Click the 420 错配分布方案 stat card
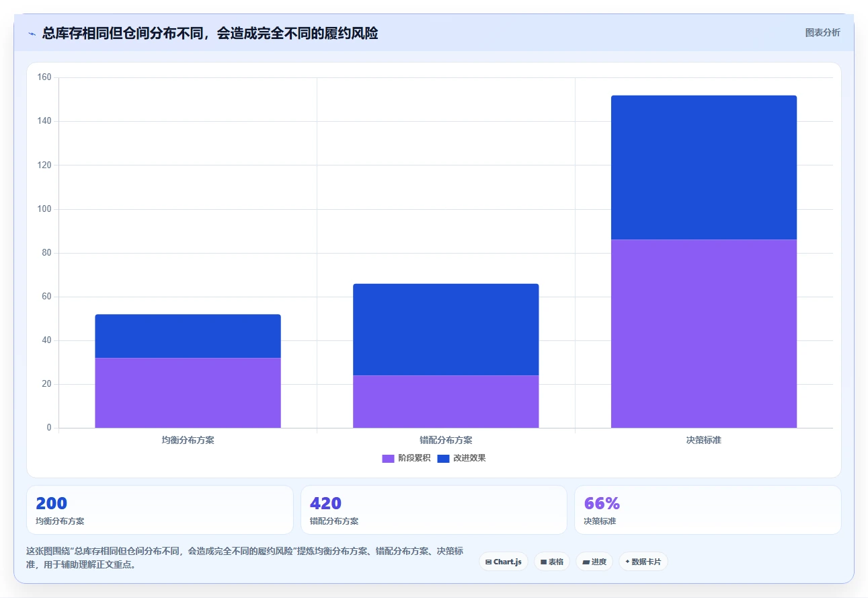 (x=434, y=510)
